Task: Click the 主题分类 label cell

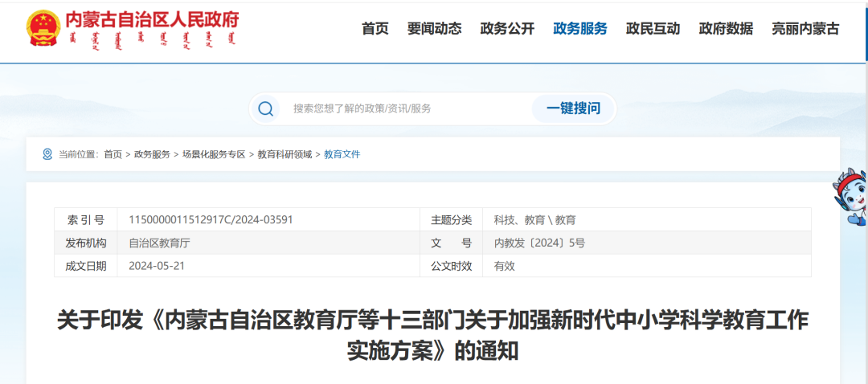Action: pyautogui.click(x=451, y=219)
